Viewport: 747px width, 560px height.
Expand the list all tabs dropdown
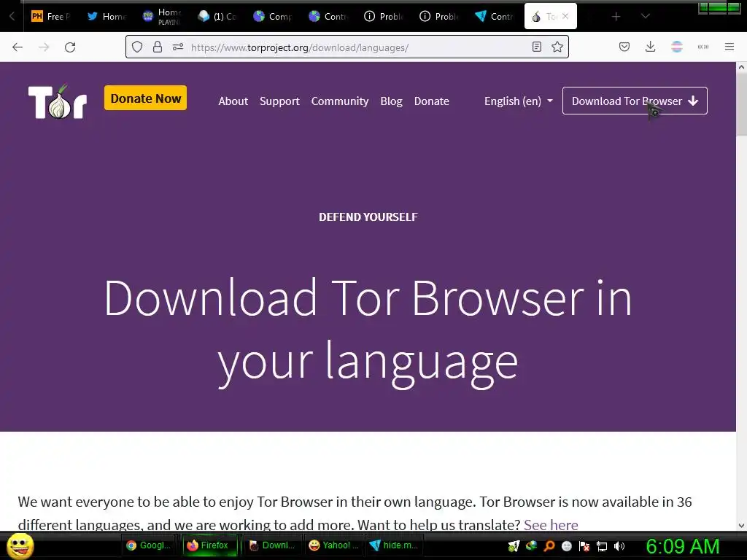pos(646,16)
